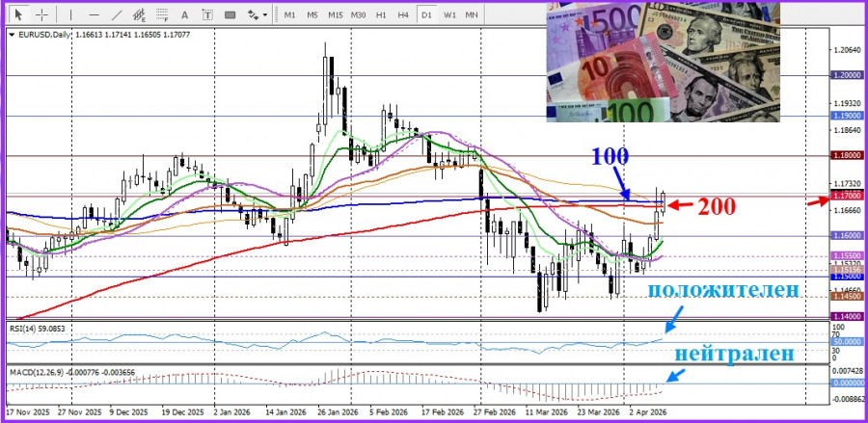Select the gray Rectangle shape tool
The width and height of the screenshot is (868, 423).
(231, 14)
